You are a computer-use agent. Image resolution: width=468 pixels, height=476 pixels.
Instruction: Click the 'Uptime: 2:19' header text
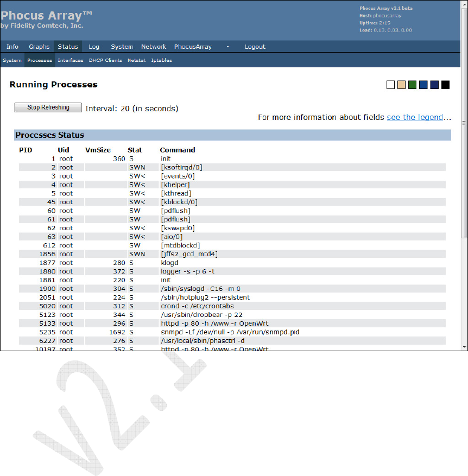click(x=375, y=23)
